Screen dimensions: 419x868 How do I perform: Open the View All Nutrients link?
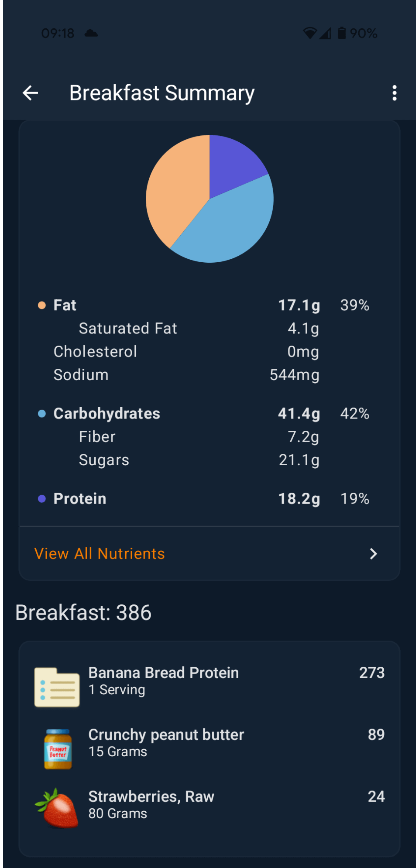[100, 554]
